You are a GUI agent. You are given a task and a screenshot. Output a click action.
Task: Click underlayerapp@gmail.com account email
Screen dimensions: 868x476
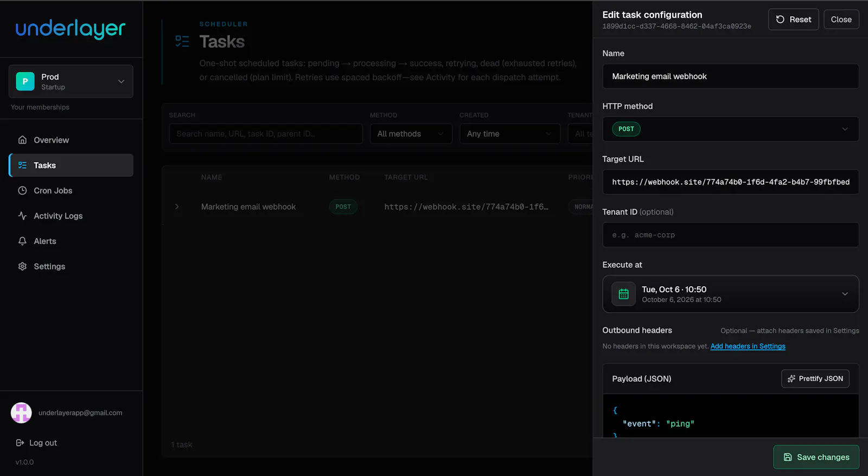click(x=80, y=413)
